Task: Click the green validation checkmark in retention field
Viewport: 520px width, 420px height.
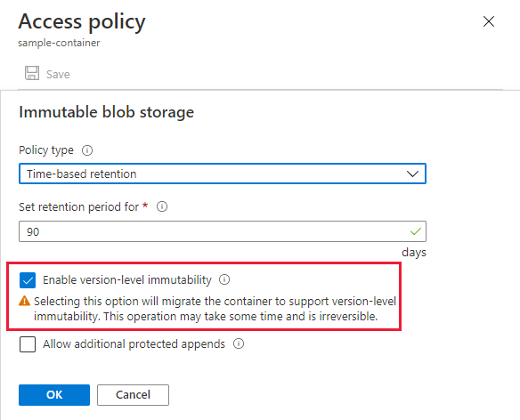Action: pyautogui.click(x=416, y=231)
